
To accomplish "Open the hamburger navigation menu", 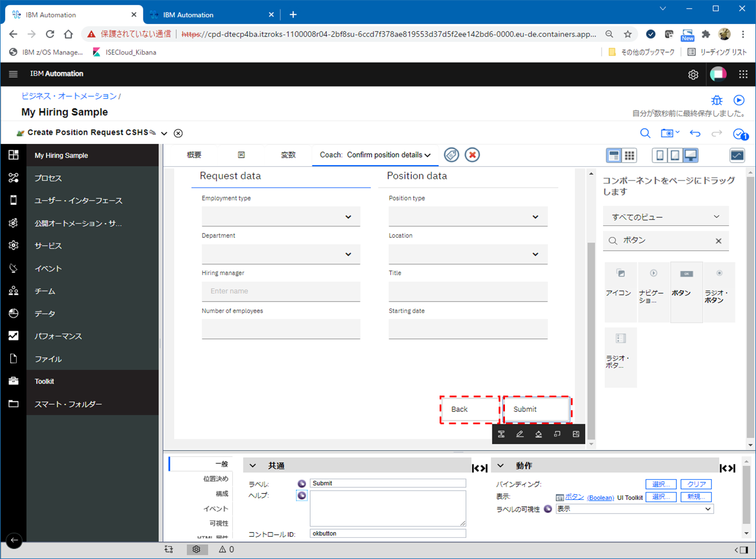I will [x=13, y=74].
